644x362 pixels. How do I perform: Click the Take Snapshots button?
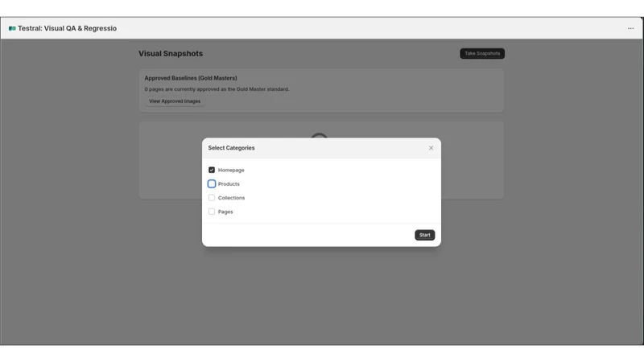tap(482, 53)
